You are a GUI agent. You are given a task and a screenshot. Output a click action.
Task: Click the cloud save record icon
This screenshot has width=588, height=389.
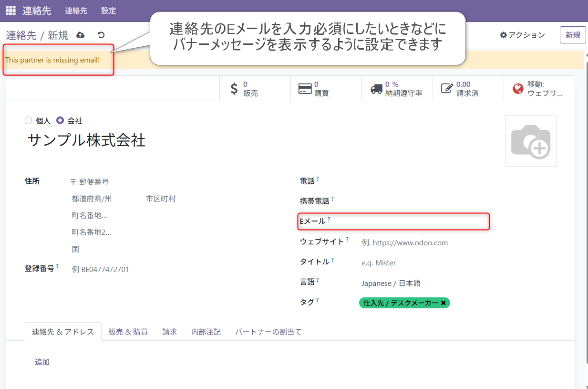pyautogui.click(x=81, y=35)
